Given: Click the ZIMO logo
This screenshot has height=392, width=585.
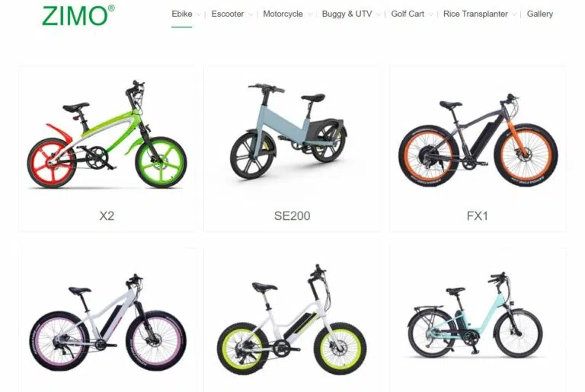Looking at the screenshot, I should (78, 16).
